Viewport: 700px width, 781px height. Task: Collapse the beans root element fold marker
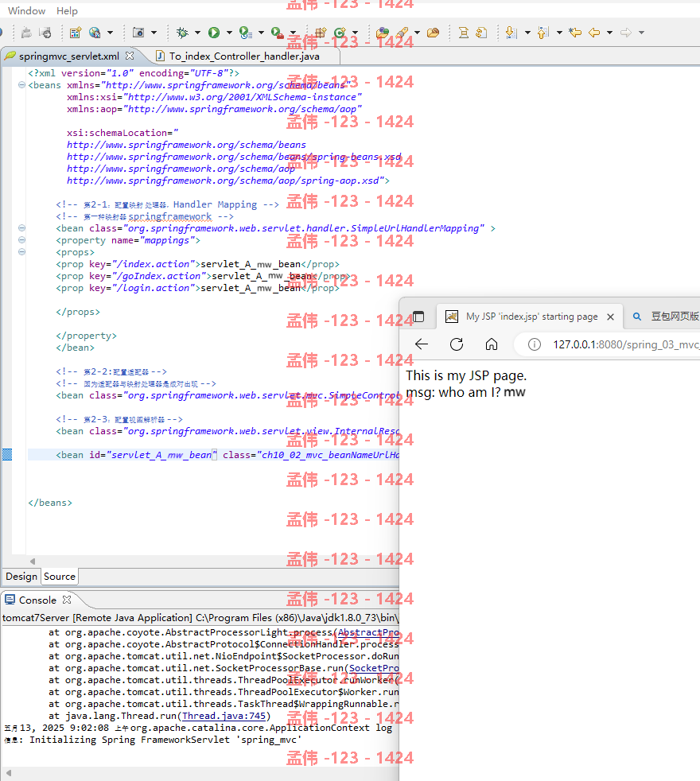[x=21, y=84]
